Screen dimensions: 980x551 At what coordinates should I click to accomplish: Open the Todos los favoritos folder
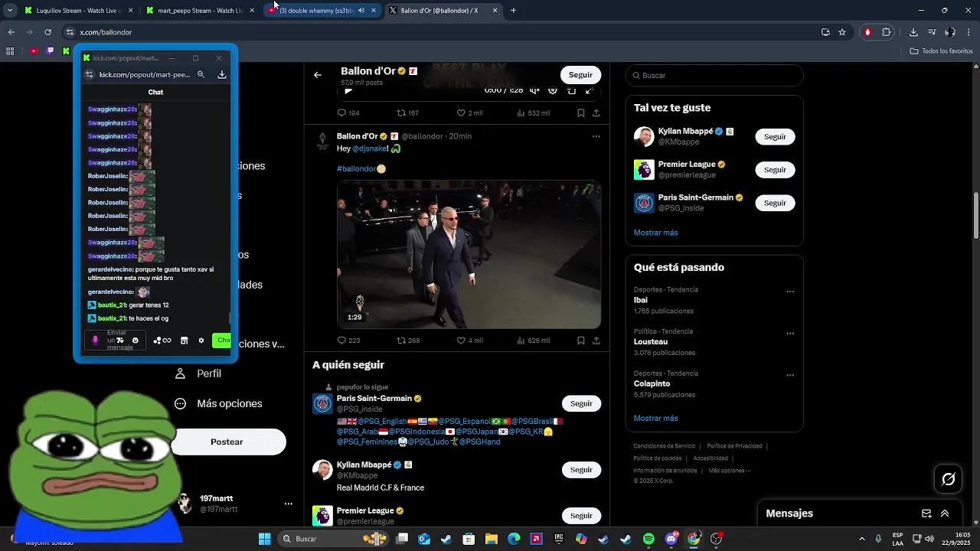[x=941, y=51]
